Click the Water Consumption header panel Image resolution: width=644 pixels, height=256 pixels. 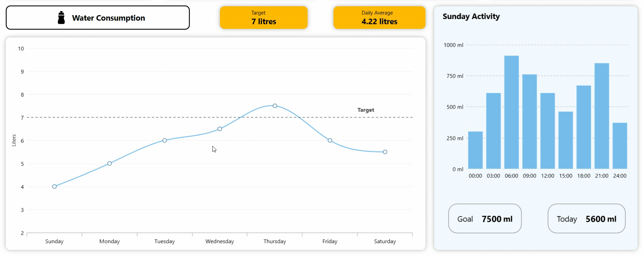98,17
